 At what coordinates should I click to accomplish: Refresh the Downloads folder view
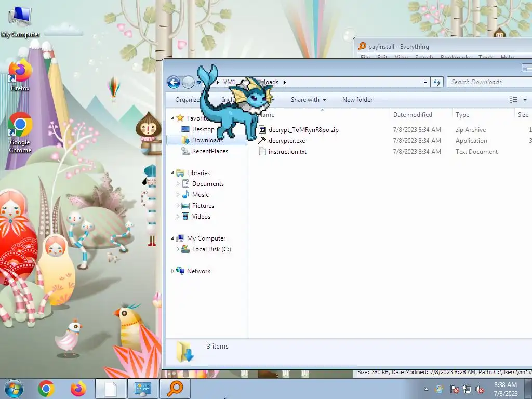click(436, 82)
